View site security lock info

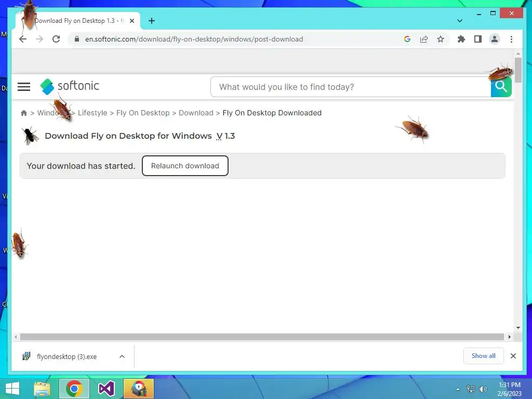point(77,39)
